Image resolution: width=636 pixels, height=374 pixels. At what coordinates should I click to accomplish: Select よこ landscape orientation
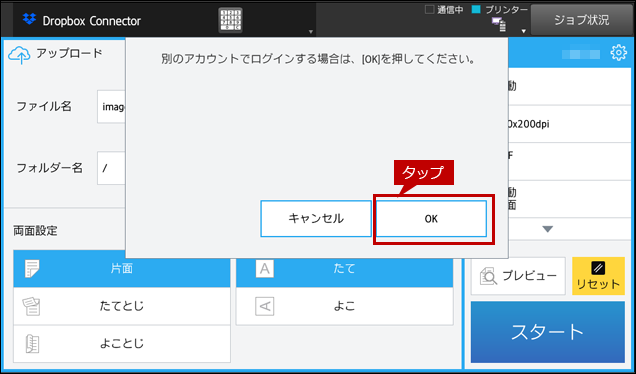pos(344,306)
